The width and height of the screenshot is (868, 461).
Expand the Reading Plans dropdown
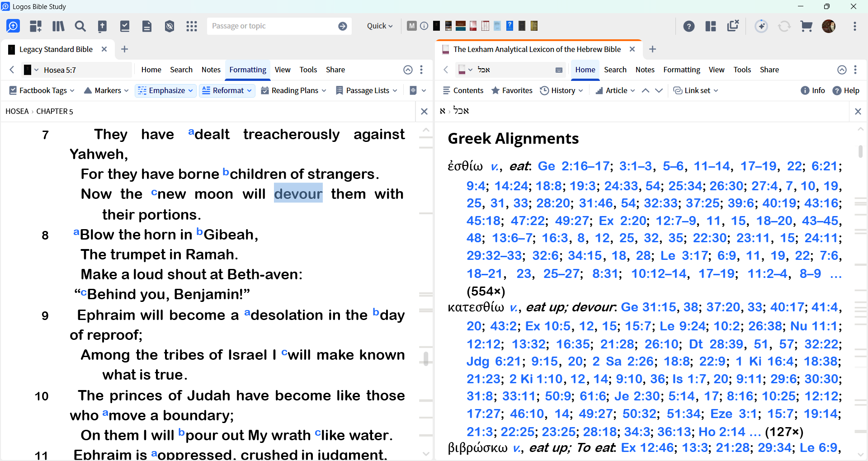pos(293,90)
